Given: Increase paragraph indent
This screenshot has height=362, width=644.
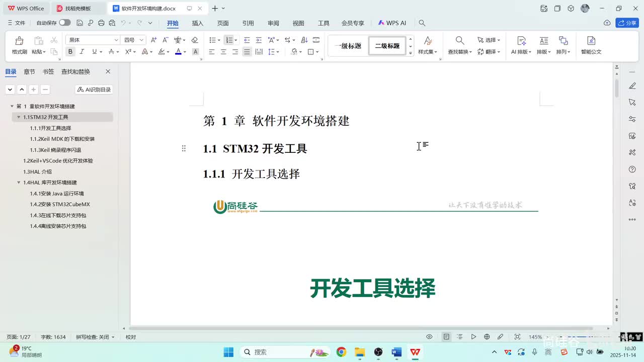Looking at the screenshot, I should [259, 40].
